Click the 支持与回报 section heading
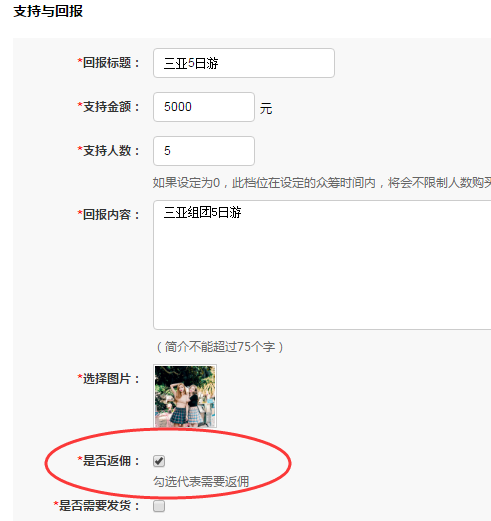Screen dimensions: 491x521 [48, 11]
